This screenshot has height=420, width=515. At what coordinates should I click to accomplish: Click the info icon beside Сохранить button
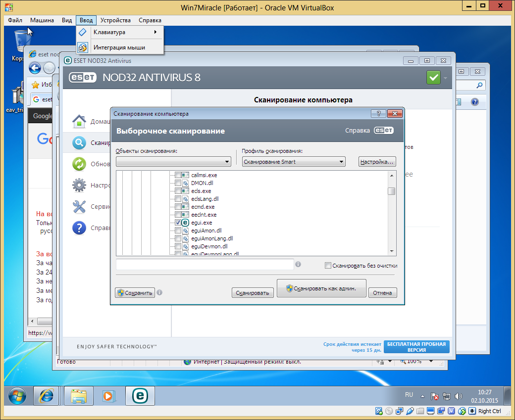(159, 292)
